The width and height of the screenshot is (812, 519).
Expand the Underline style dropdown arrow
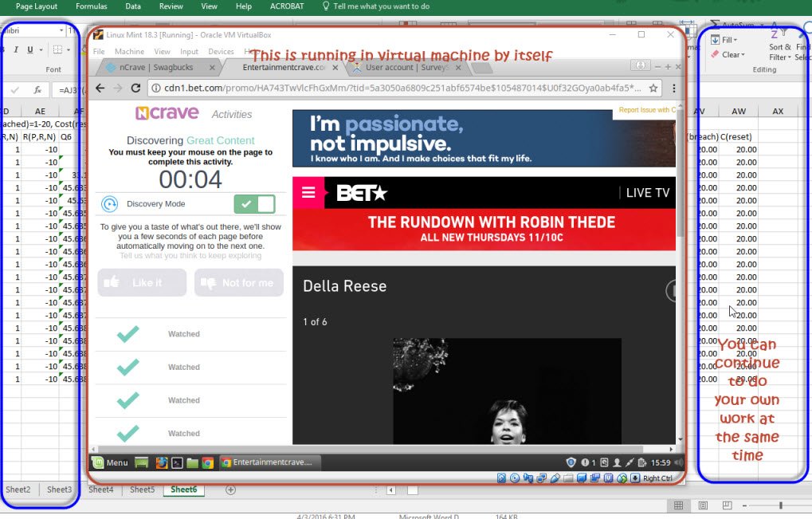41,50
